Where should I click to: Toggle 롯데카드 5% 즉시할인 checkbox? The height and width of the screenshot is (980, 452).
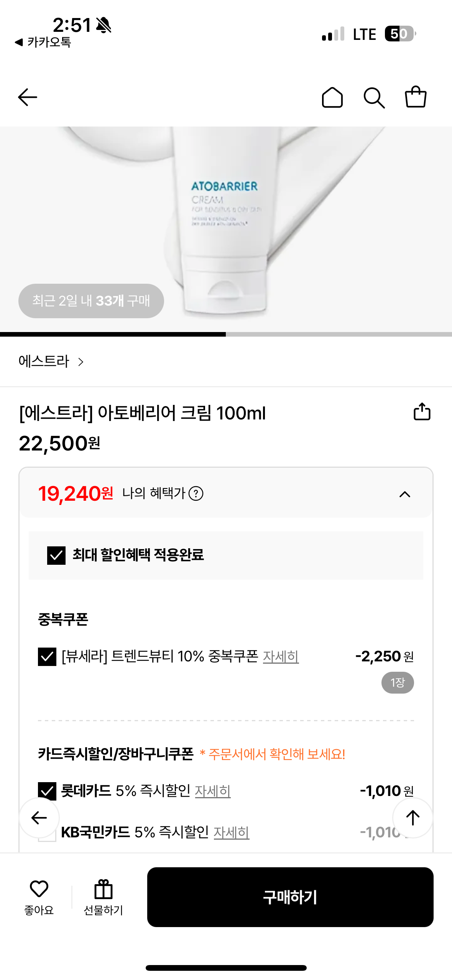47,791
